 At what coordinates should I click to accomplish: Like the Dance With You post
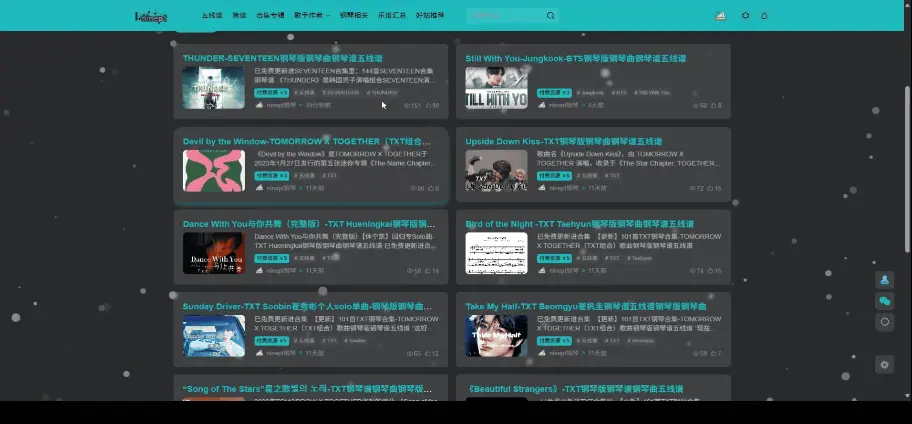click(432, 271)
